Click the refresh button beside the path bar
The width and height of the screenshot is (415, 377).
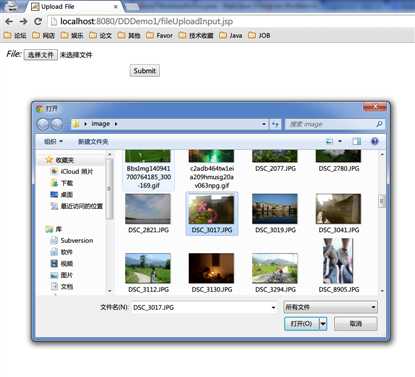(x=275, y=124)
